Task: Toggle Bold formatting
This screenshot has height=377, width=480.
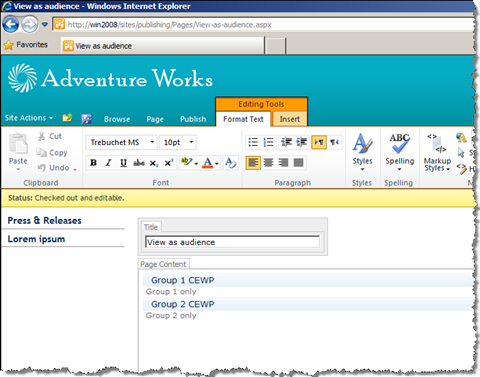Action: pos(94,163)
